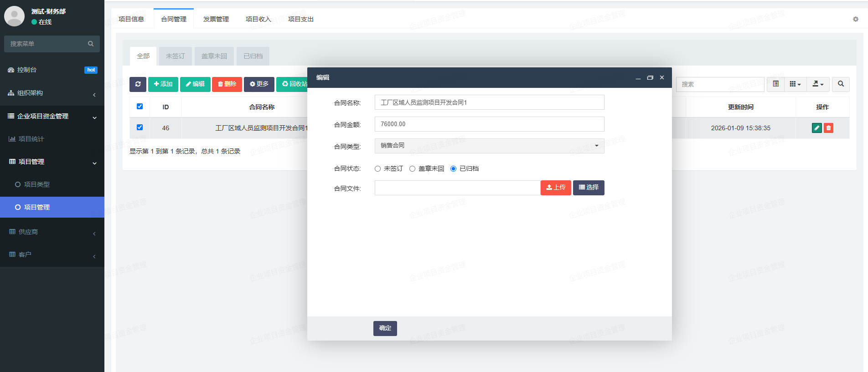Image resolution: width=868 pixels, height=372 pixels.
Task: Click the search menu magnifier in sidebar
Action: coord(91,44)
